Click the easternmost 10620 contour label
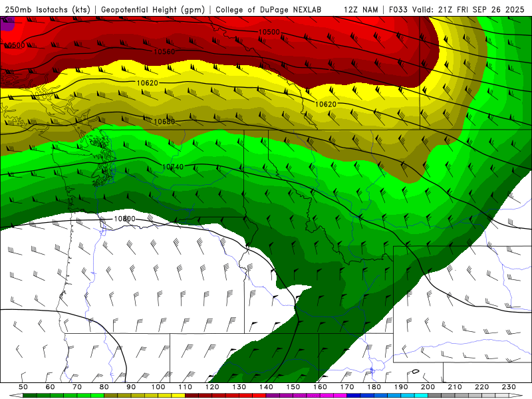 tap(326, 104)
